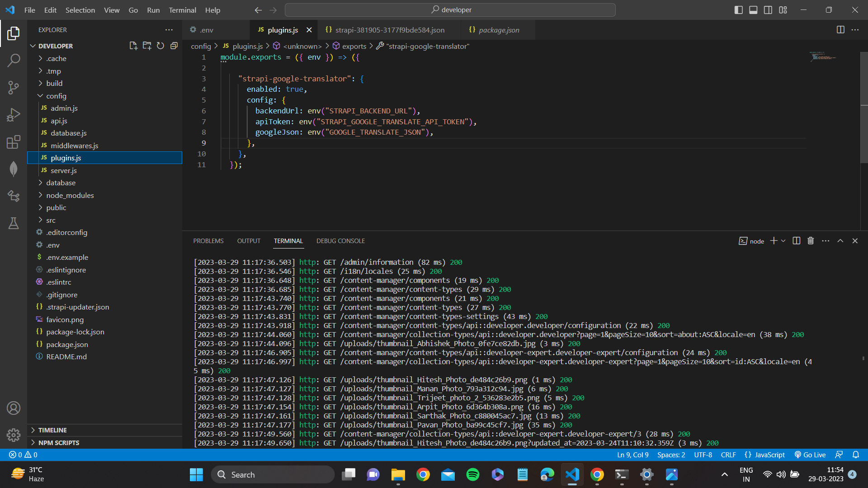Screen dimensions: 868x488
Task: Expand the node_modules folder
Action: point(70,195)
